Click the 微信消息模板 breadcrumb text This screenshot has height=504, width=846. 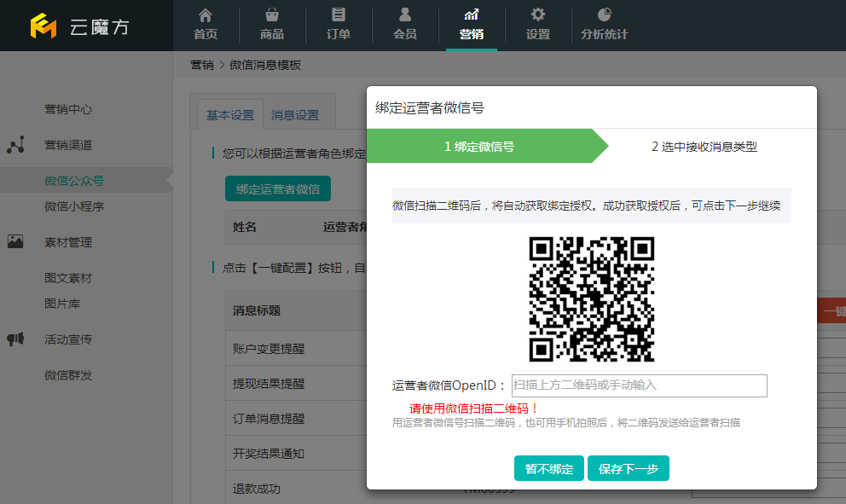click(265, 65)
